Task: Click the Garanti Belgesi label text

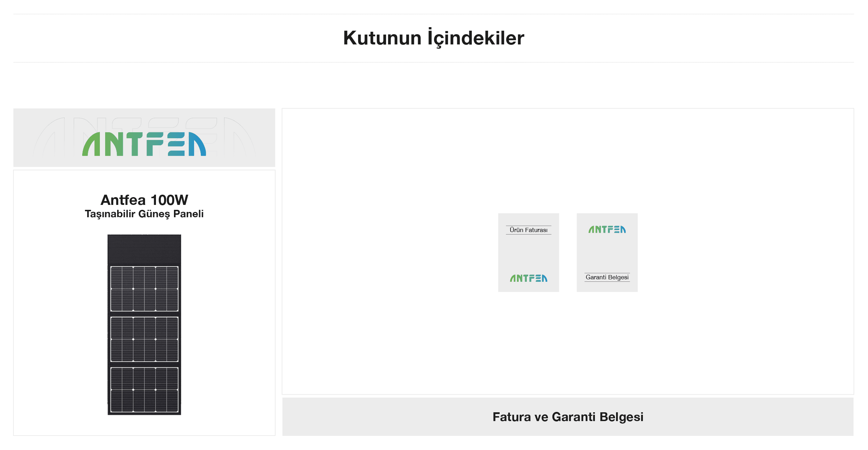Action: coord(607,277)
